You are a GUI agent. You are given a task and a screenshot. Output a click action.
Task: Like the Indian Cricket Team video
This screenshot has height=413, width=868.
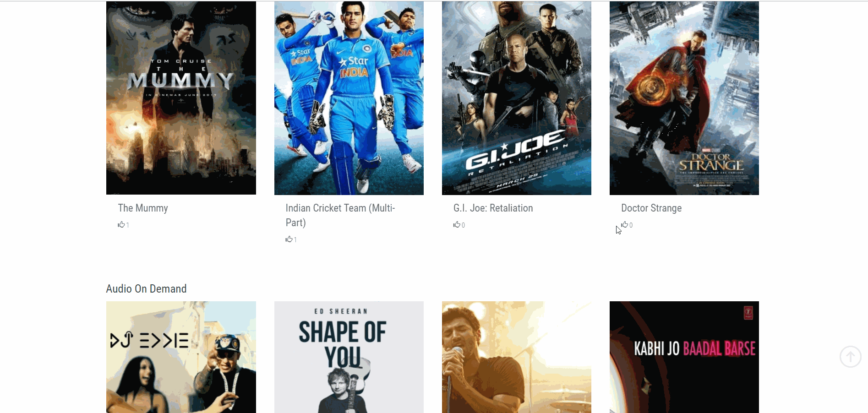point(289,239)
